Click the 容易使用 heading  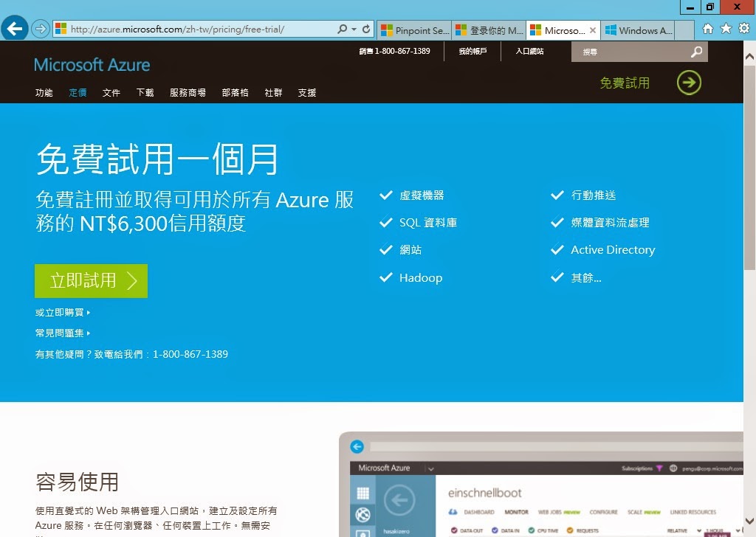(x=77, y=482)
